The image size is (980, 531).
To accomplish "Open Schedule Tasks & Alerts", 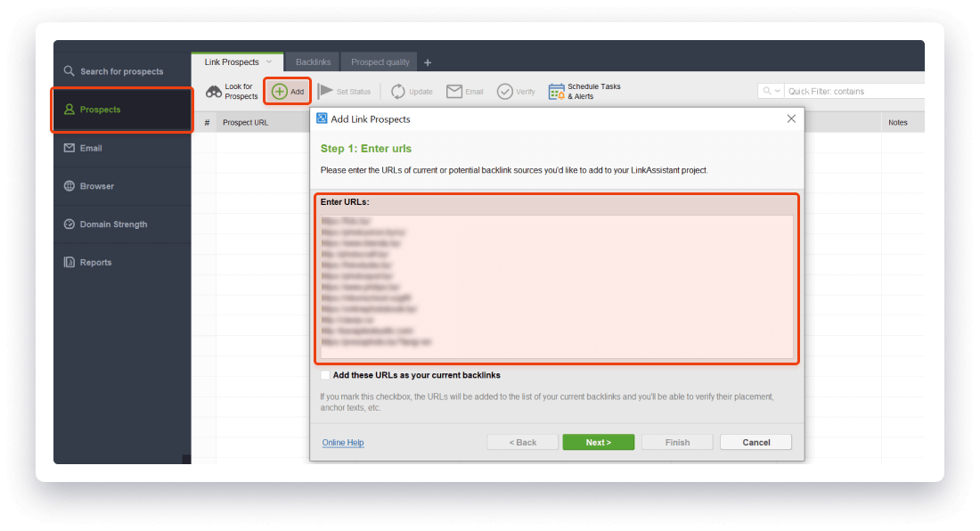I will [x=584, y=91].
